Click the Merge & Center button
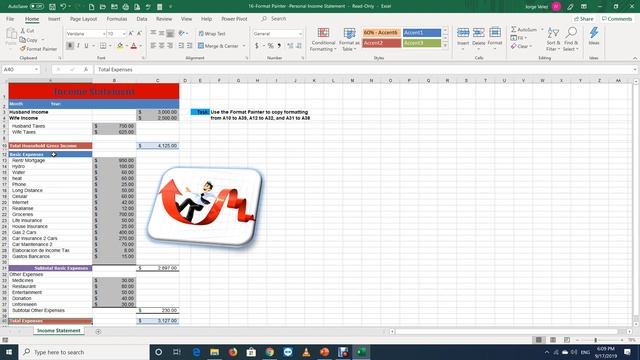 (218, 46)
